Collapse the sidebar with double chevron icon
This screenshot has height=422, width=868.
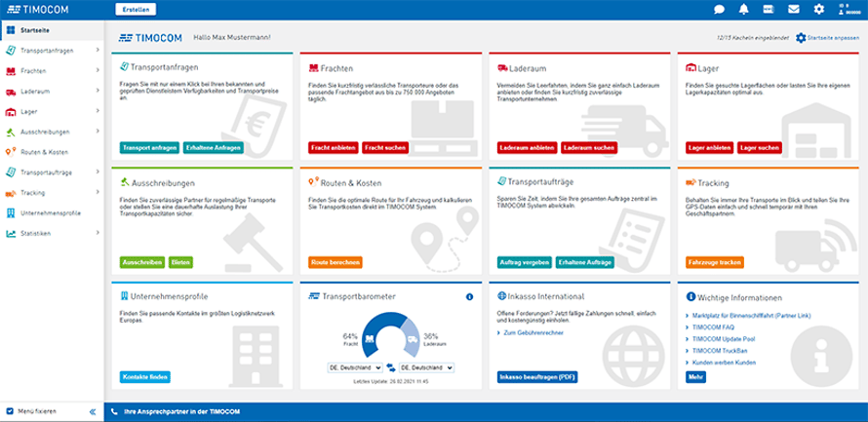point(93,411)
